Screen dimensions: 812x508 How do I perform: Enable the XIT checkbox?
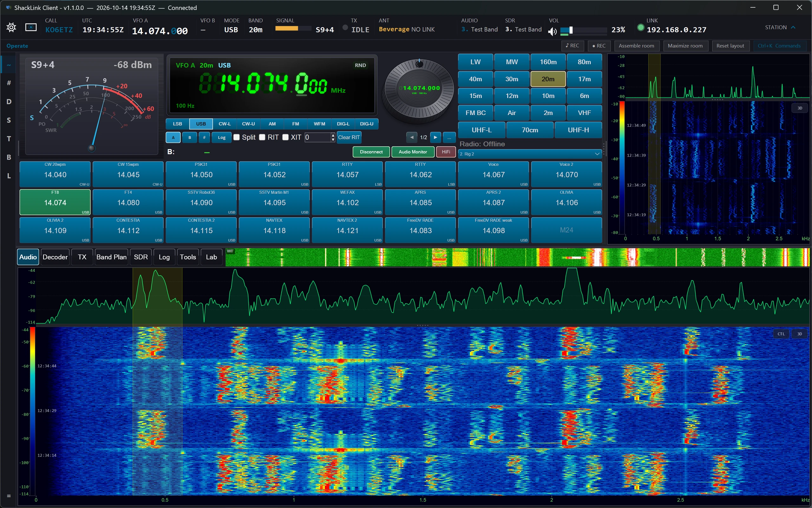[x=285, y=137]
